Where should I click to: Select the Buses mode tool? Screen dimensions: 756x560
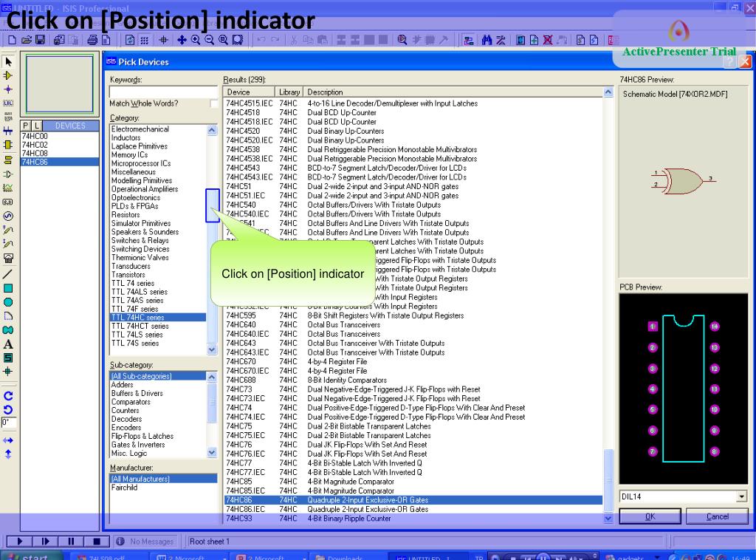pyautogui.click(x=8, y=131)
